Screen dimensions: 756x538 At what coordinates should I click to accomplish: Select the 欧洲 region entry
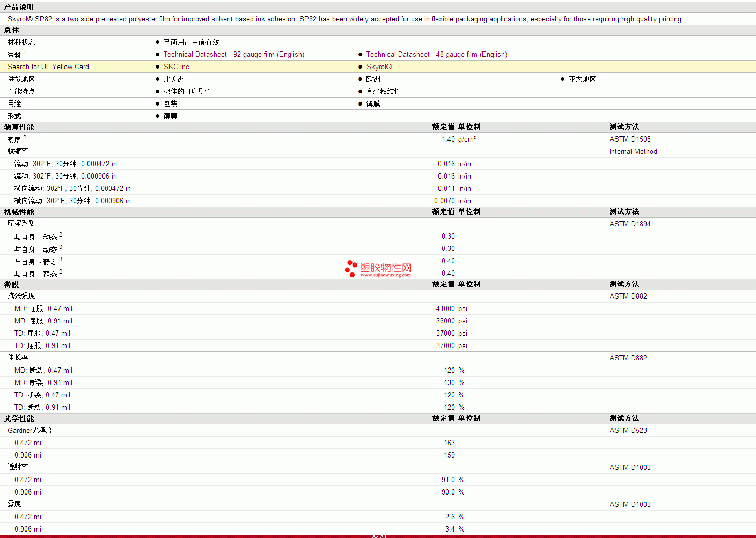click(373, 79)
